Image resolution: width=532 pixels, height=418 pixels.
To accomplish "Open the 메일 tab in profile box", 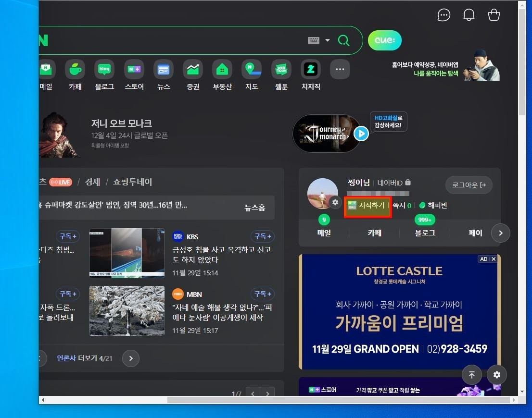I will (x=324, y=233).
